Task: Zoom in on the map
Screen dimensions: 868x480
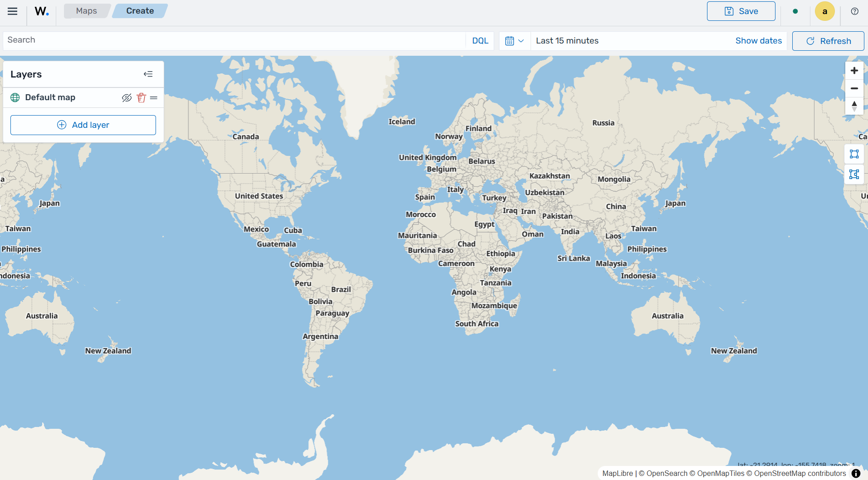Action: 854,71
